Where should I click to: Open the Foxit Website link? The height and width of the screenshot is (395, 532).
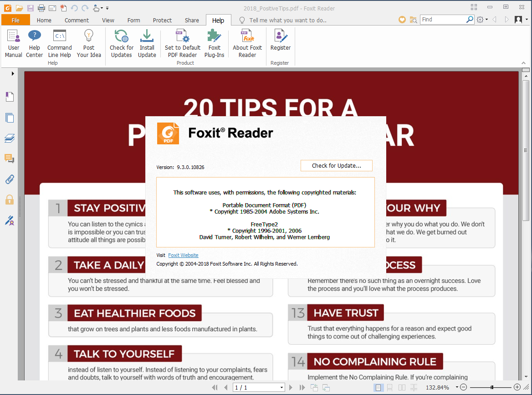pyautogui.click(x=183, y=255)
